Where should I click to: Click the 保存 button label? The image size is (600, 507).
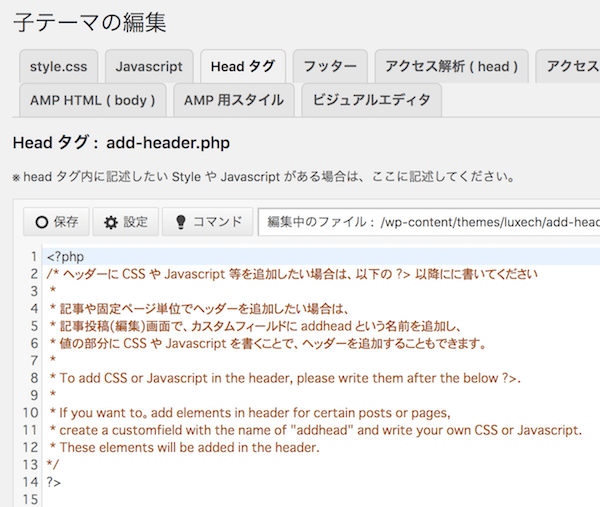[x=66, y=222]
